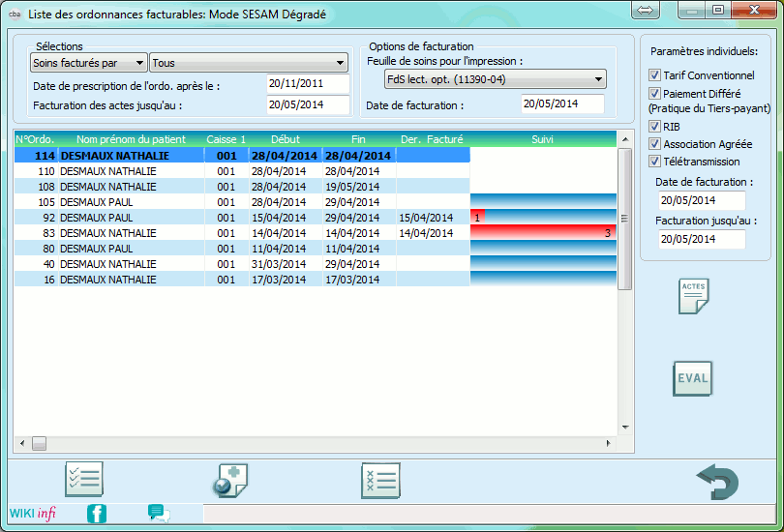The width and height of the screenshot is (784, 532).
Task: Open the 'Tous' selection dropdown
Action: tap(249, 63)
